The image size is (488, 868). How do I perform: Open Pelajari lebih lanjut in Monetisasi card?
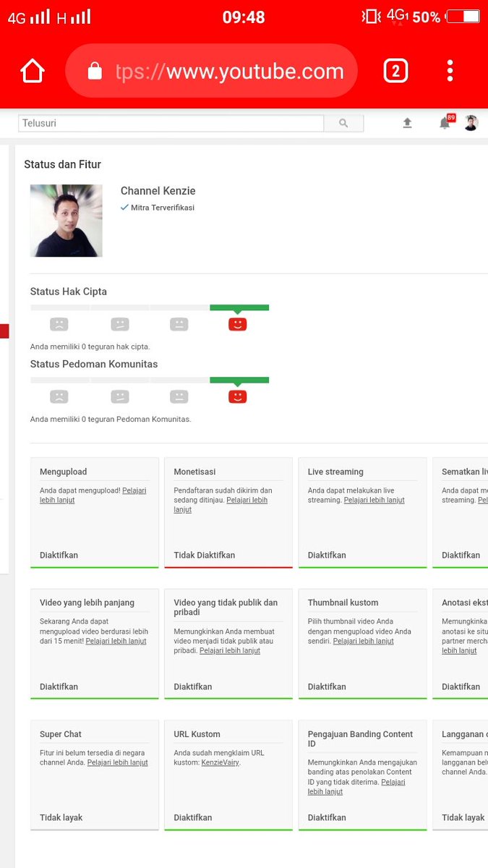221,505
